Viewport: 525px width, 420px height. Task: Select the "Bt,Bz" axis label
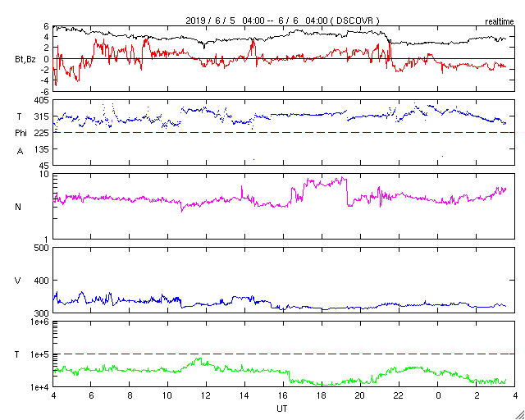click(x=25, y=61)
